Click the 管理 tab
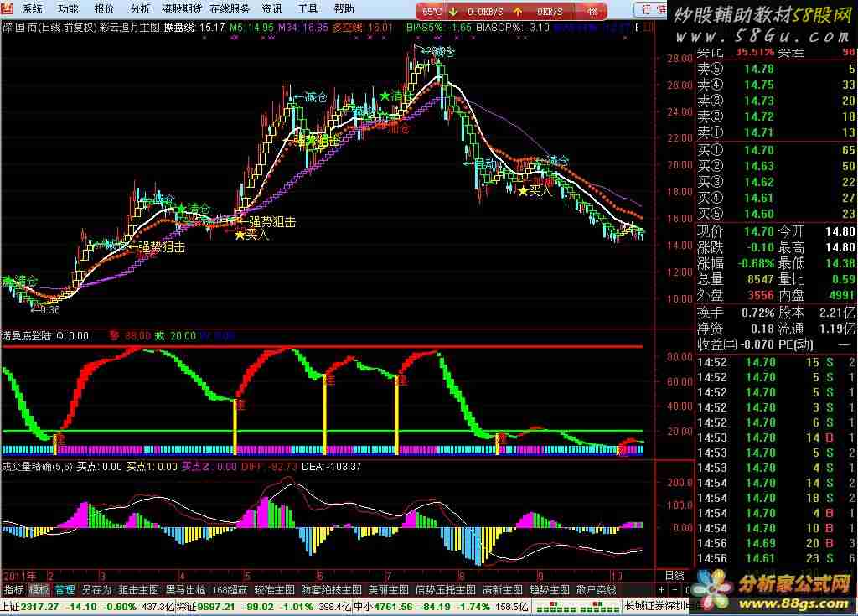Screen dimensions: 858x616 (65, 590)
